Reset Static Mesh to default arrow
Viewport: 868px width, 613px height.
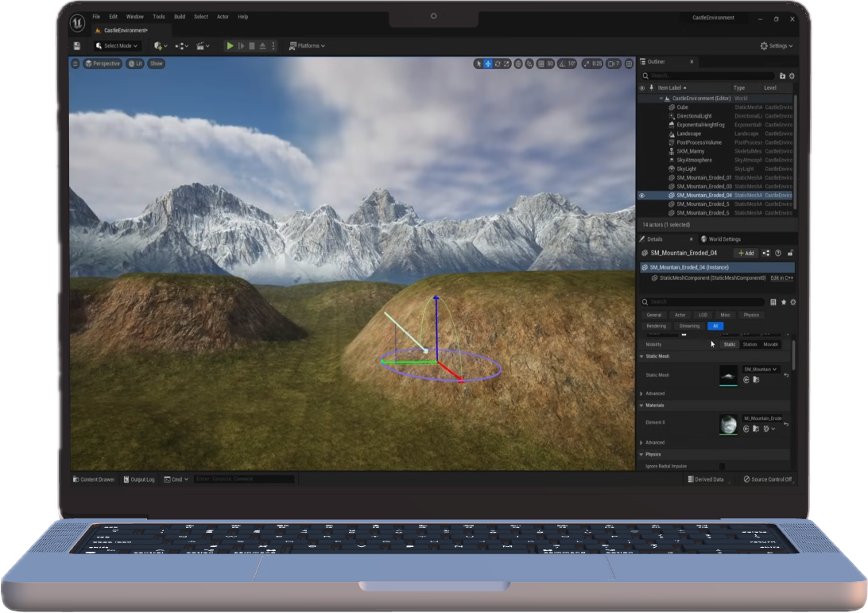(786, 374)
